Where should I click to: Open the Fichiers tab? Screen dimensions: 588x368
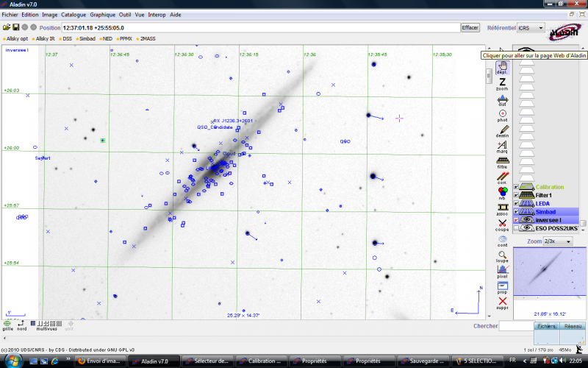[546, 326]
